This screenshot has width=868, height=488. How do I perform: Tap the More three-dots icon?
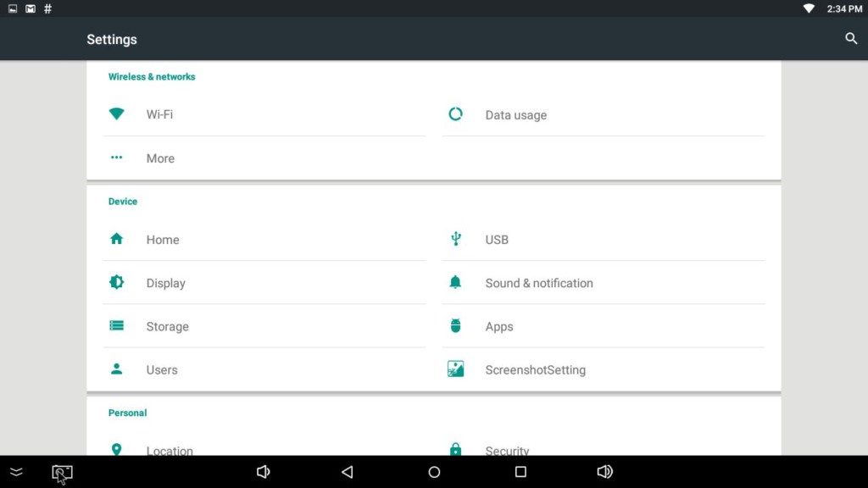click(x=117, y=158)
